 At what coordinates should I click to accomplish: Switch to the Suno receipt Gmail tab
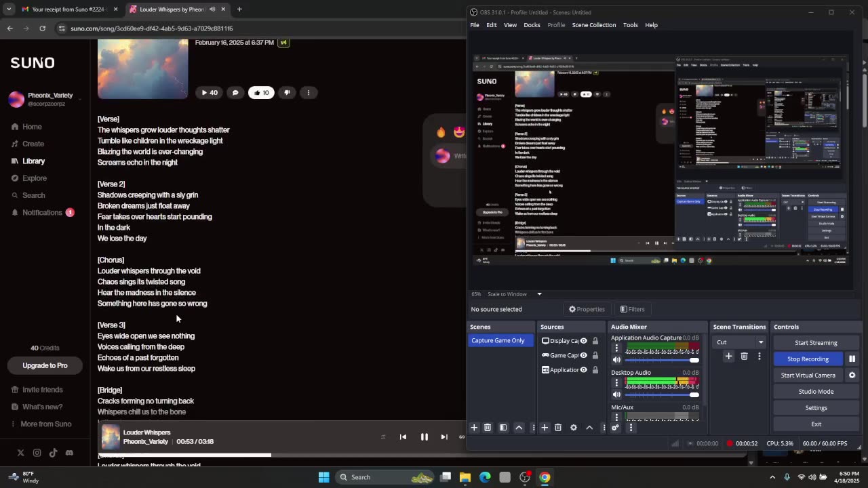pos(70,9)
